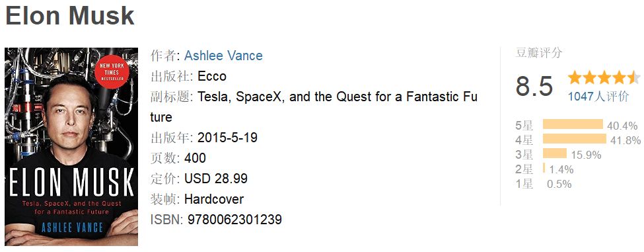Open the Ashlee Vance author link
644x252 pixels.
click(223, 56)
